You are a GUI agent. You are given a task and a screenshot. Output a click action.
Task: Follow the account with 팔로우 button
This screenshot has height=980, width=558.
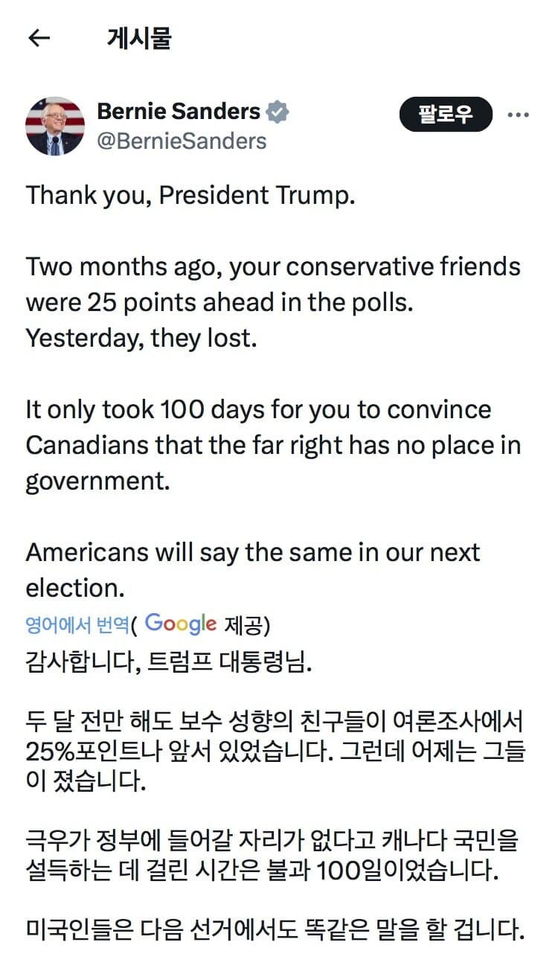pos(446,115)
